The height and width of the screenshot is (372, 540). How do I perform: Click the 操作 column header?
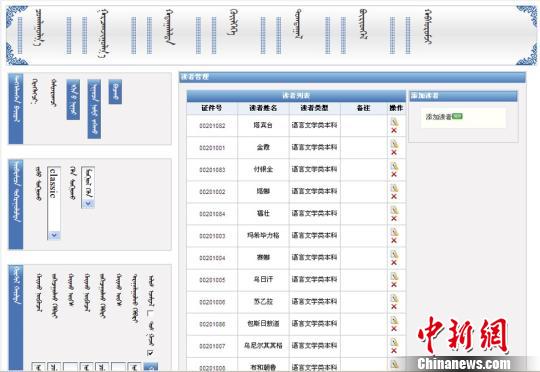(x=396, y=108)
